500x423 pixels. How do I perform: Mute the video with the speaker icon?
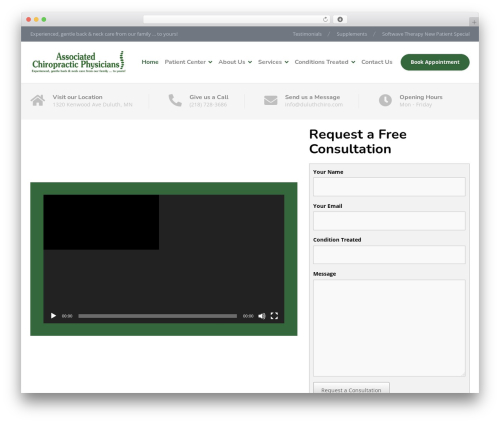click(x=262, y=316)
